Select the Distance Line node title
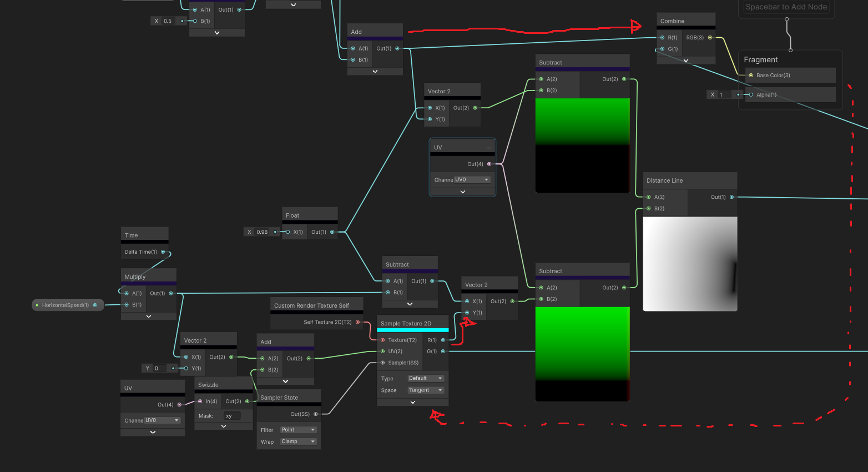 tap(665, 180)
